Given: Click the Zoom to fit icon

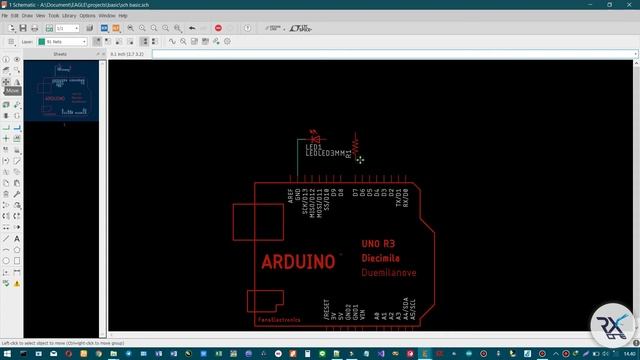Looking at the screenshot, I should click(131, 28).
